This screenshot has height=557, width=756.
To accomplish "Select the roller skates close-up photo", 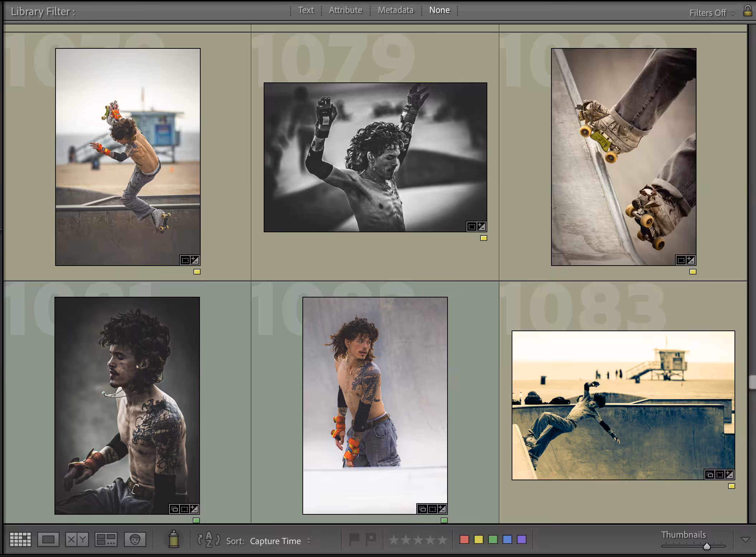I will coord(624,157).
